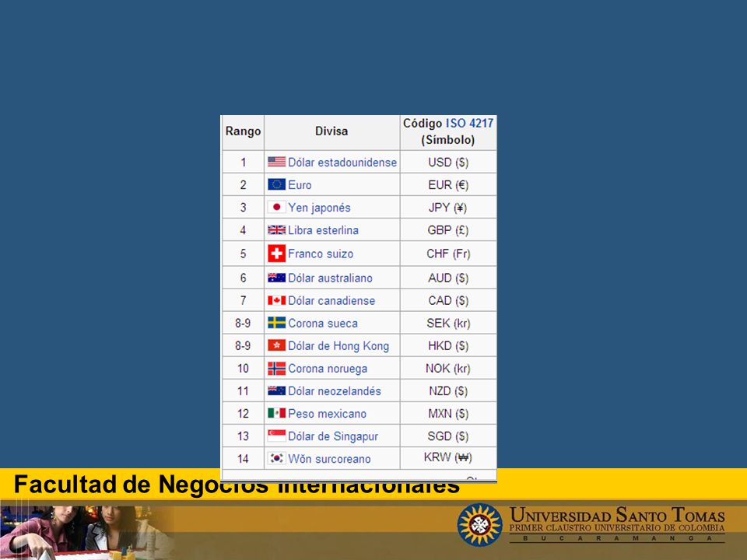This screenshot has width=747, height=560.
Task: Click rank 10 cell in Rango column
Action: pyautogui.click(x=243, y=369)
